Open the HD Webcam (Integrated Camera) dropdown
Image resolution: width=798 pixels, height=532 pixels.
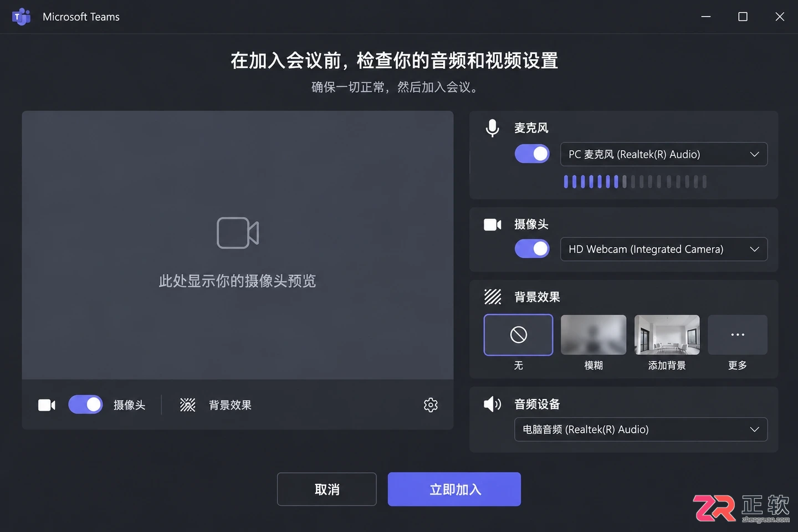click(x=664, y=249)
